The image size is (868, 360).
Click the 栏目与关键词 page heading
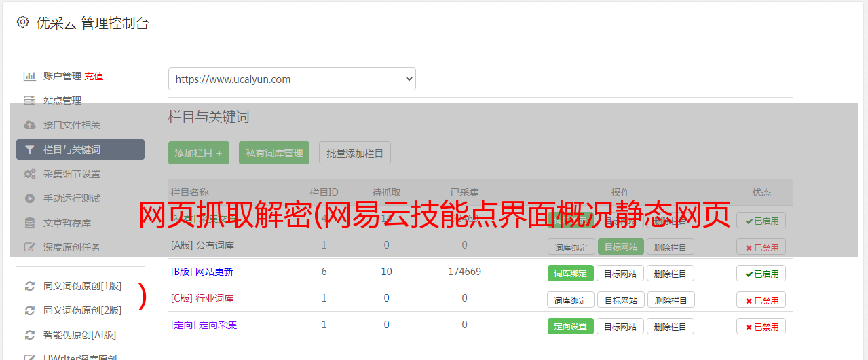point(209,117)
